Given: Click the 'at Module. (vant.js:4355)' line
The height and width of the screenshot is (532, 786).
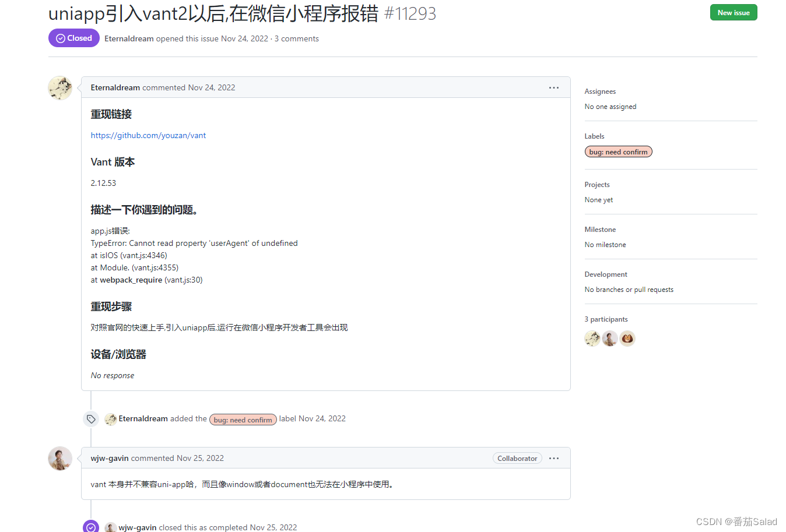Looking at the screenshot, I should tap(135, 267).
